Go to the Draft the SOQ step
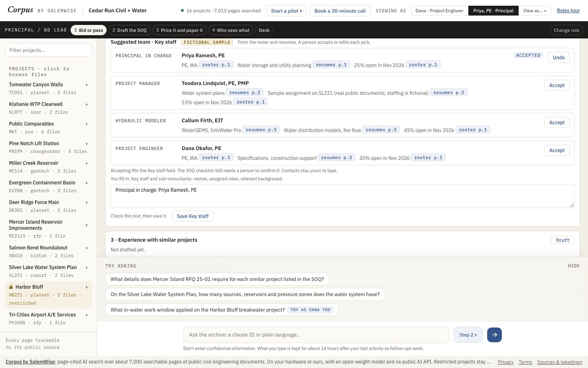The width and height of the screenshot is (588, 368). (129, 30)
